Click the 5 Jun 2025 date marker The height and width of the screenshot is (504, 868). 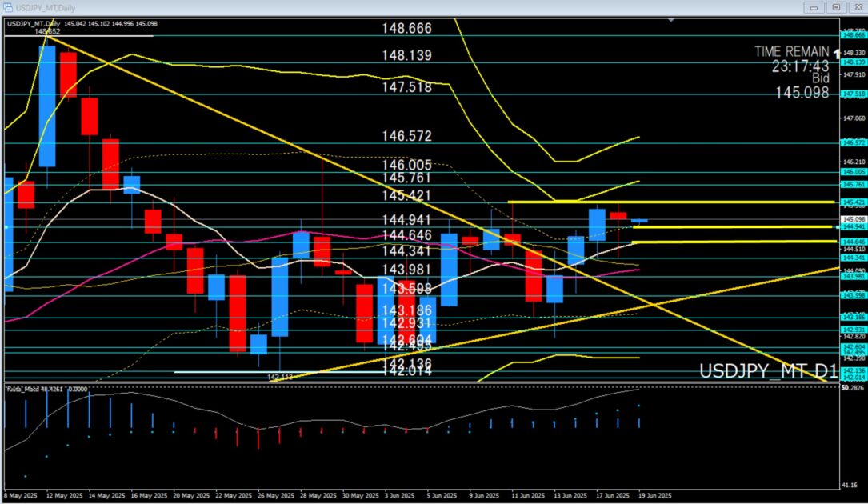(x=445, y=496)
